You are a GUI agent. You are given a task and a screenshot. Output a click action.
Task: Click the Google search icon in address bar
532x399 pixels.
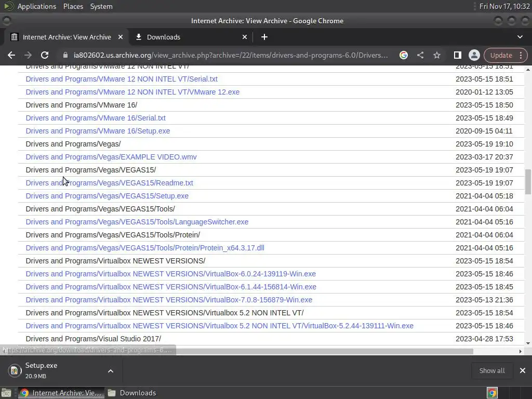click(x=403, y=55)
